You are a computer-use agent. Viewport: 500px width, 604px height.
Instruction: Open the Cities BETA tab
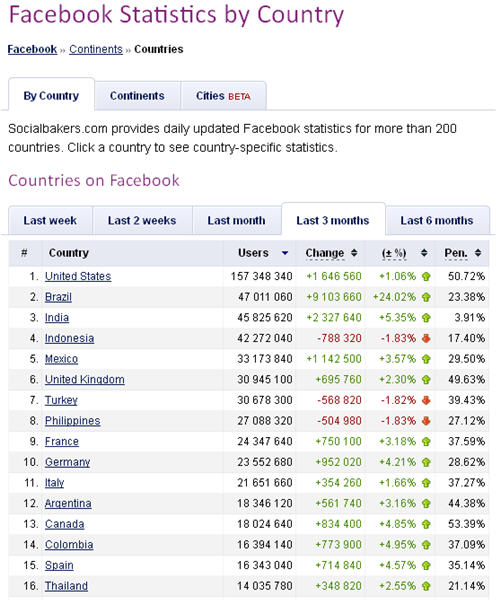pos(223,96)
